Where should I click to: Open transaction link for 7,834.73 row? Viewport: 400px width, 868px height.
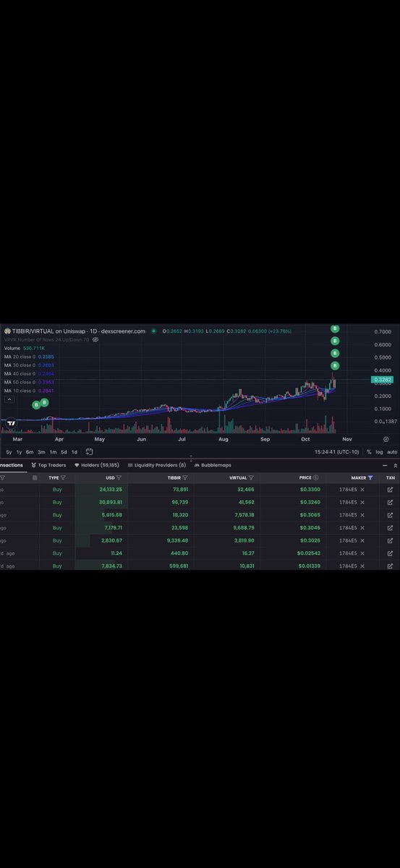pyautogui.click(x=391, y=566)
